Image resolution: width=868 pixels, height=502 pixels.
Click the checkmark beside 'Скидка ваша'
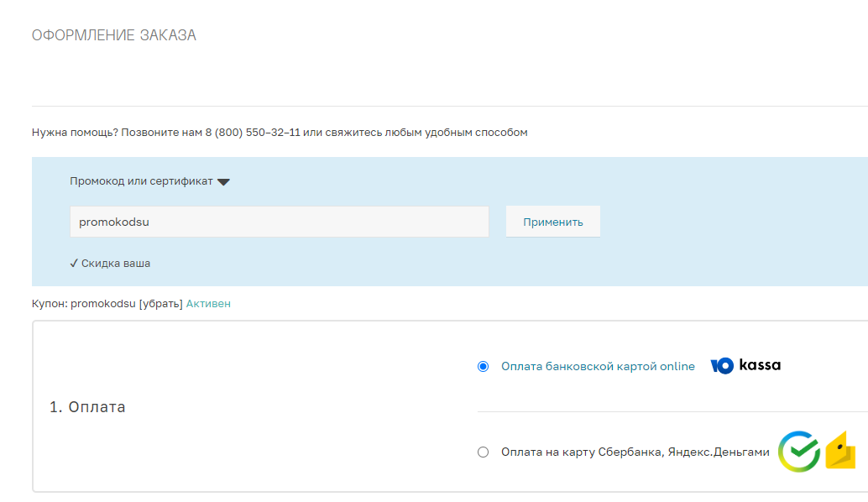74,263
